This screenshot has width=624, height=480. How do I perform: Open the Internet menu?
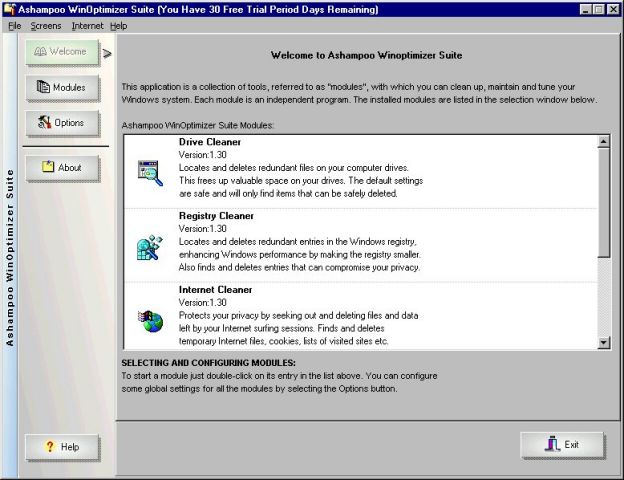[87, 26]
